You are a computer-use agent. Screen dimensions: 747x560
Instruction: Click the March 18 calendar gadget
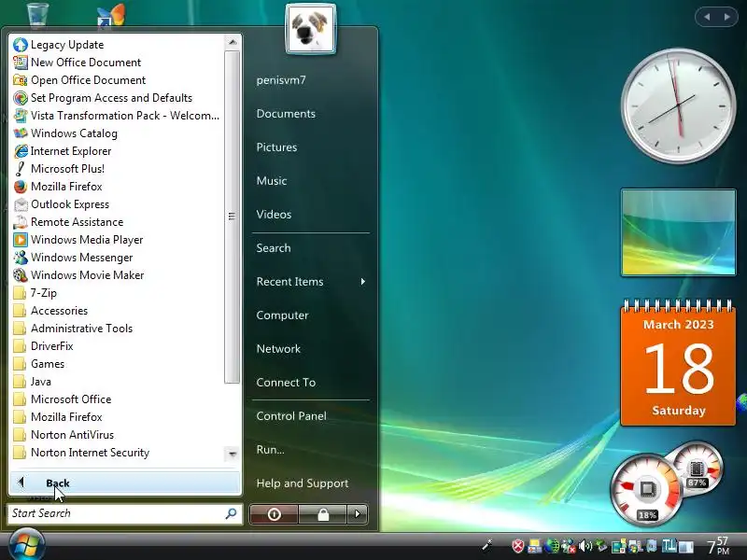tap(679, 362)
